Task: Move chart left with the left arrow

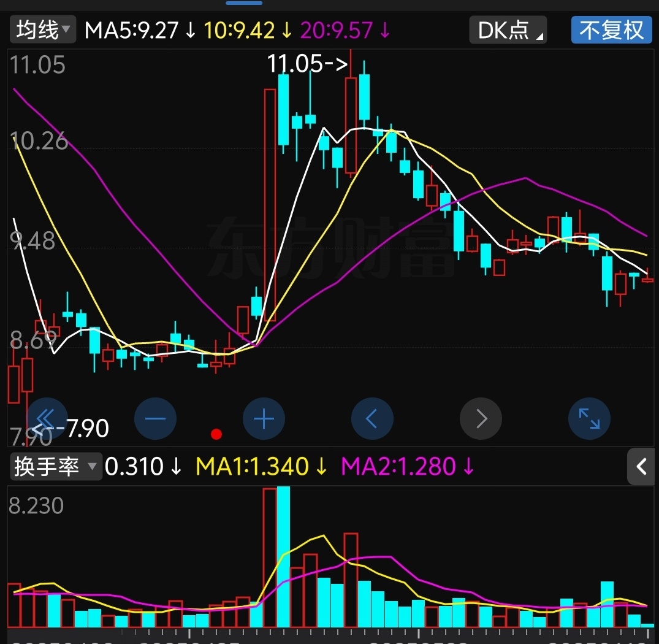Action: pos(372,418)
